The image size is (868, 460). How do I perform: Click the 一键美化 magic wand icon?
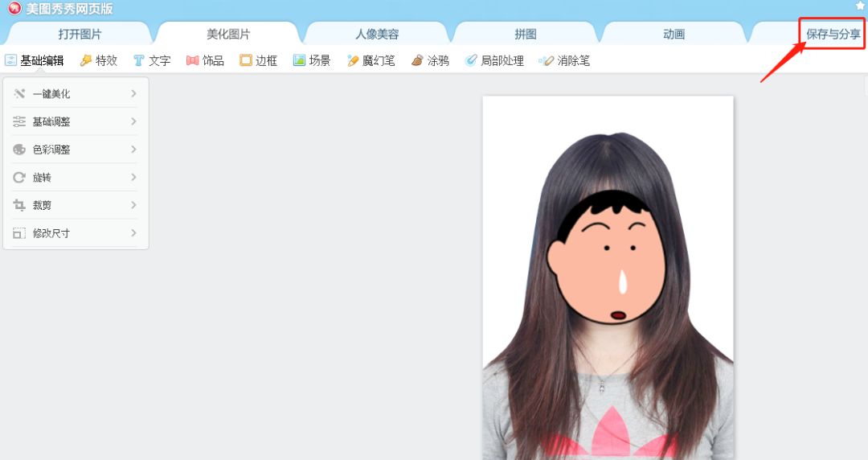[x=19, y=93]
